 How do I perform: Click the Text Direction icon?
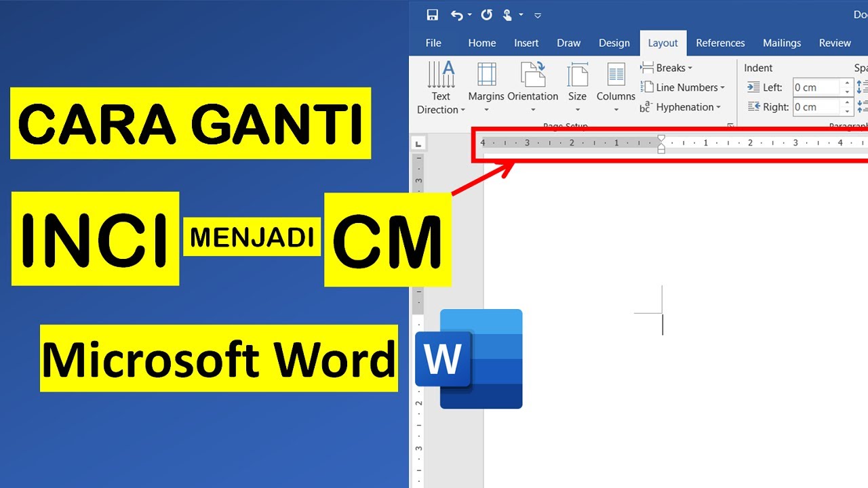[x=441, y=75]
